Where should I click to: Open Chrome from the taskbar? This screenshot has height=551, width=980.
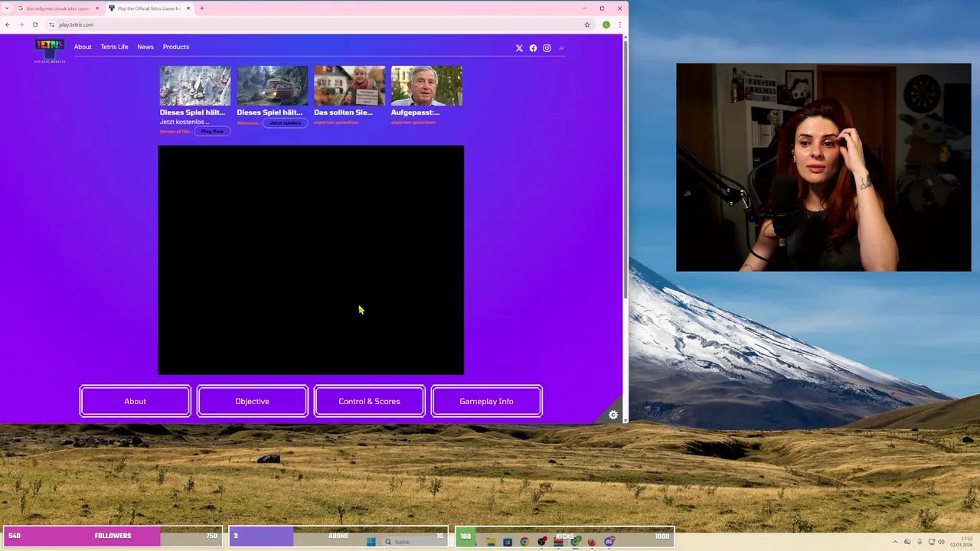[x=524, y=542]
